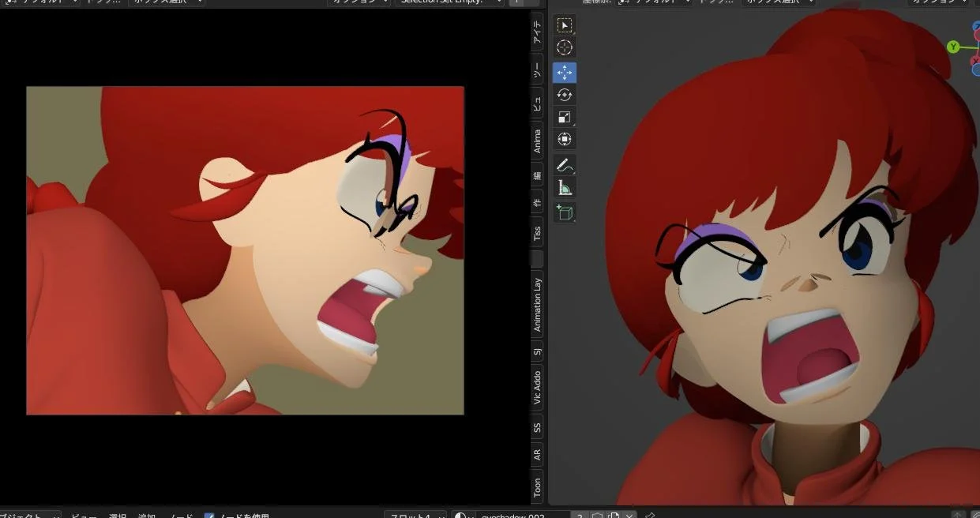Click the new material duplicate icon
The image size is (980, 518).
(x=614, y=516)
